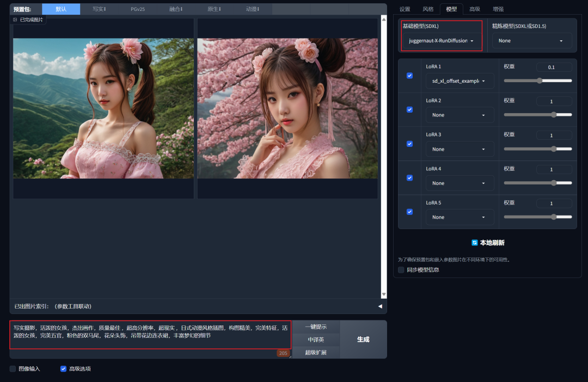
Task: Adjust the LoRA 1 weight slider
Action: (538, 81)
